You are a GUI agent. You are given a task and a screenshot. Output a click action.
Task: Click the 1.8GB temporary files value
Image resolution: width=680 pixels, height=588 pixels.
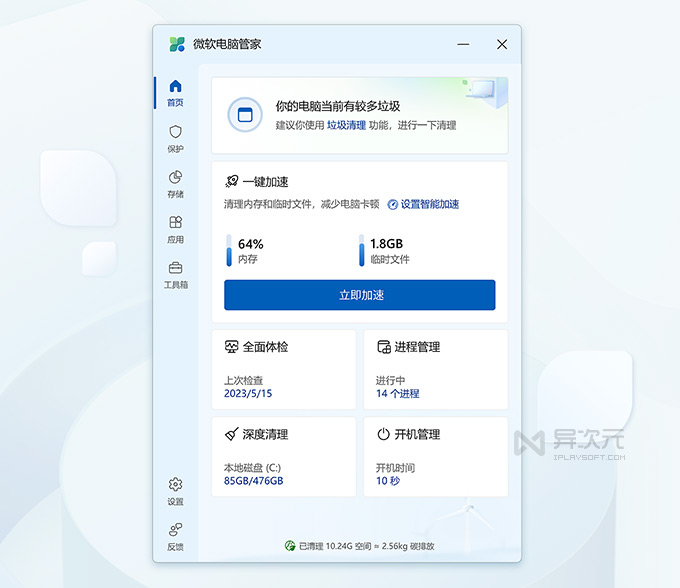[x=386, y=244]
